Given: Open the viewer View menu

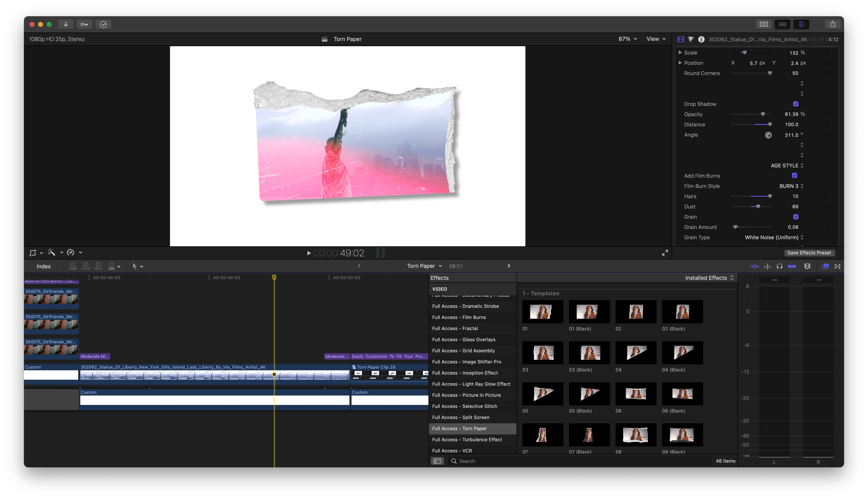Looking at the screenshot, I should [x=656, y=39].
